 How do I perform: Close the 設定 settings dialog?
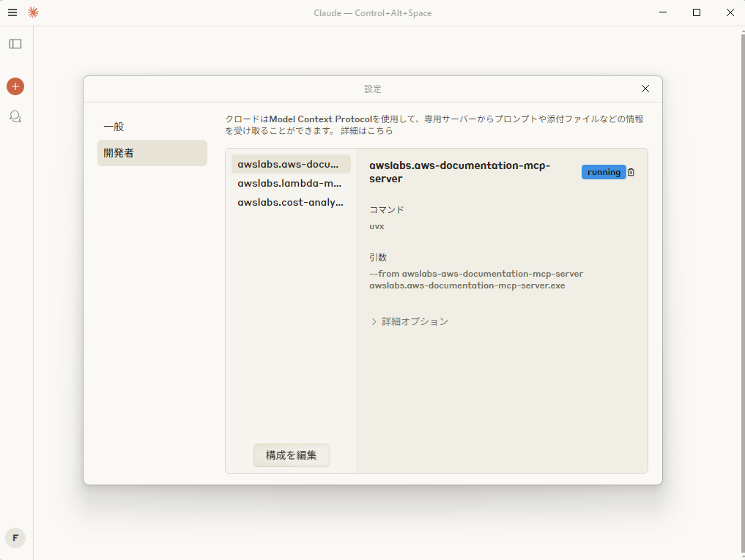click(x=645, y=89)
